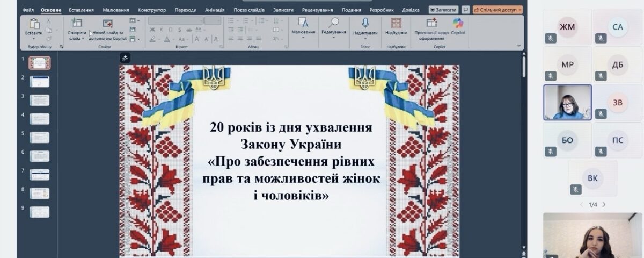Viewport: 644px width, 258px height.
Task: Open the Надбудови add-ins icon
Action: coord(396,25)
